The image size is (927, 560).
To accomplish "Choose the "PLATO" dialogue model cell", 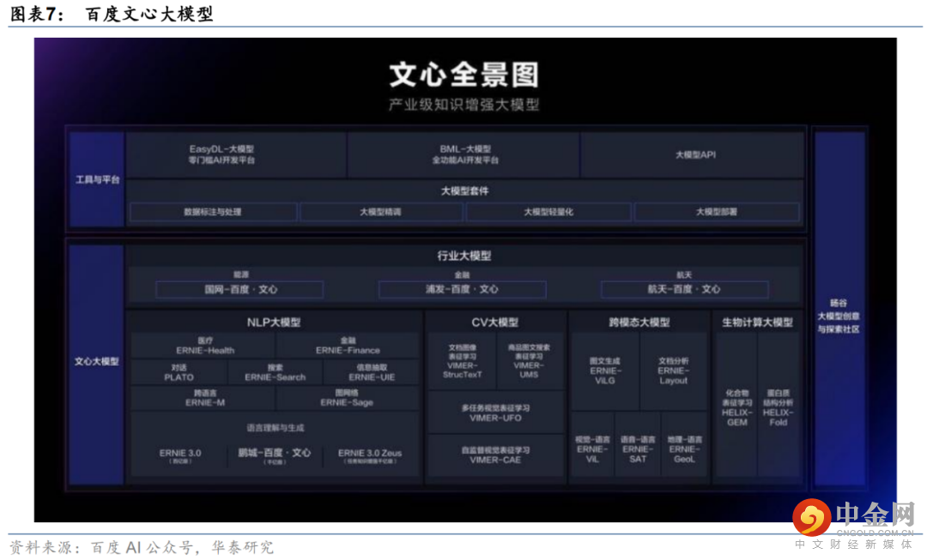I will tap(179, 372).
